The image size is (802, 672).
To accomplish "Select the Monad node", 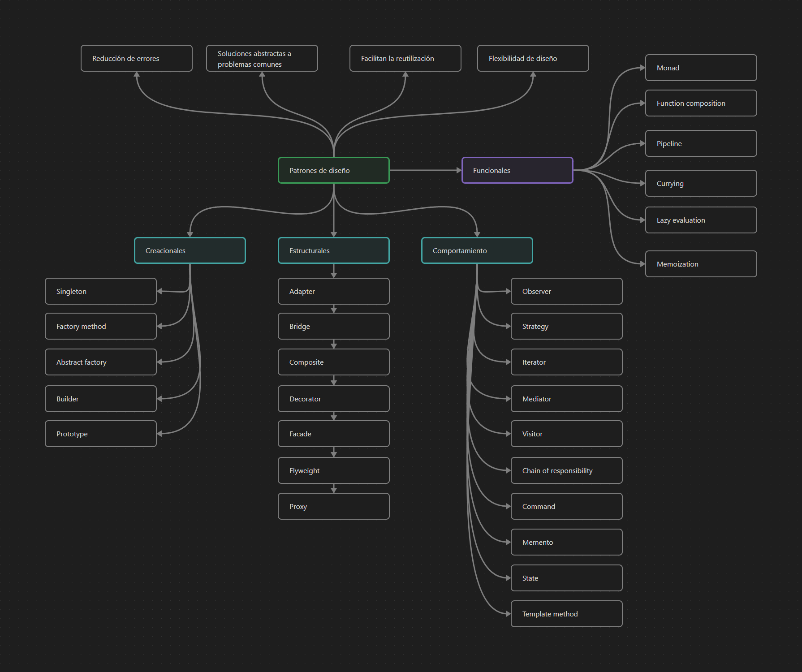I will pyautogui.click(x=701, y=68).
